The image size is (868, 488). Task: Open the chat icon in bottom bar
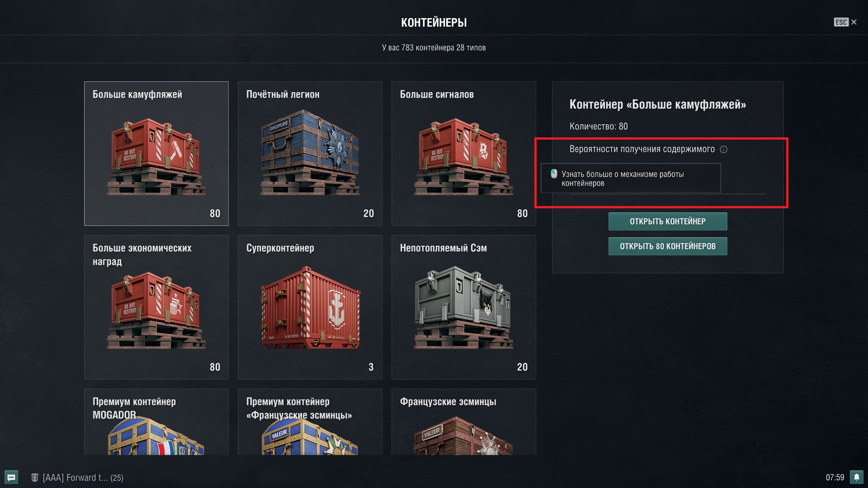[11, 477]
